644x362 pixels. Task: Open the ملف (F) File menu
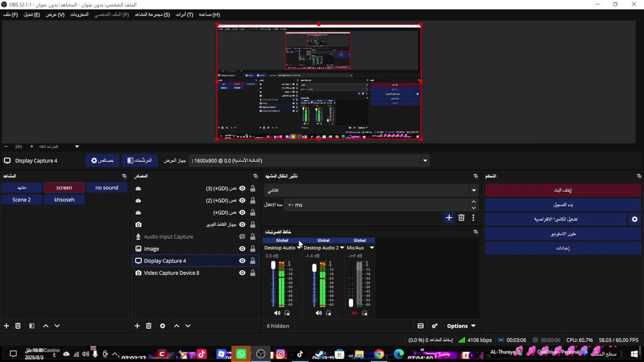point(11,15)
